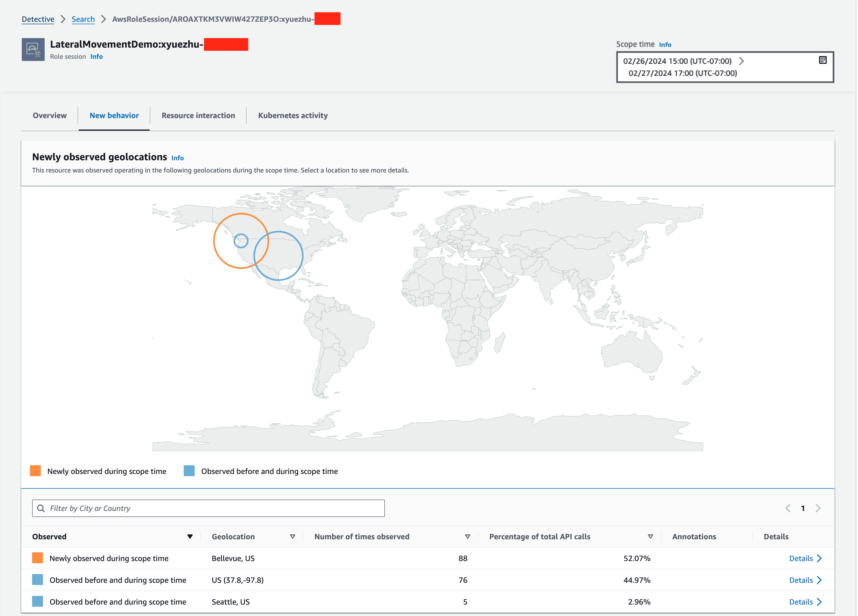Image resolution: width=858 pixels, height=616 pixels.
Task: Switch to the Resource interaction tab
Action: pyautogui.click(x=198, y=115)
